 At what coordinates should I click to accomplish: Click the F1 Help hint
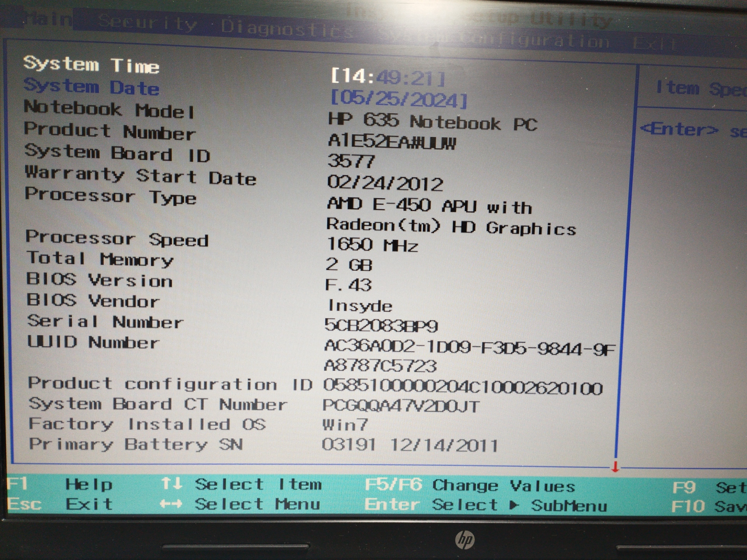tap(60, 485)
